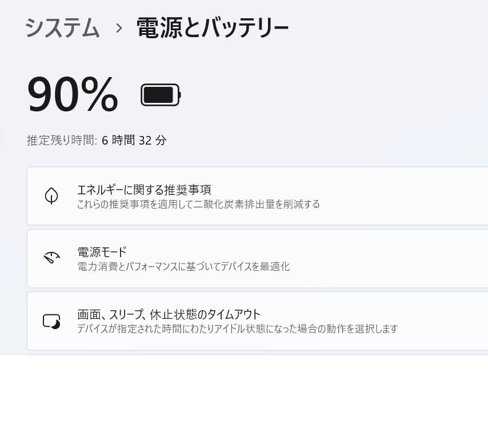This screenshot has width=488, height=448.
Task: Click the 6 時間 32 分 estimate
Action: tap(133, 141)
